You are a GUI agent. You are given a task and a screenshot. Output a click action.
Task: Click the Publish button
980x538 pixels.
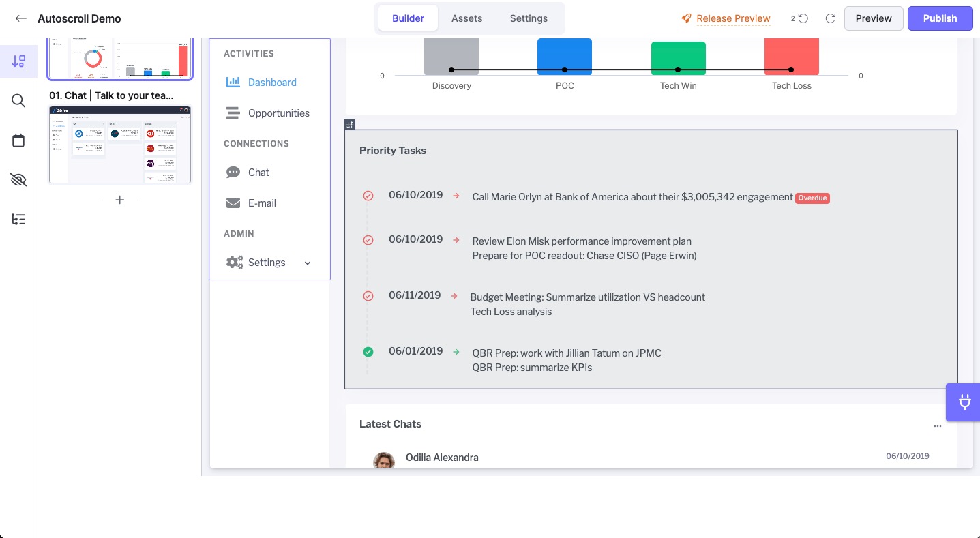(x=940, y=18)
